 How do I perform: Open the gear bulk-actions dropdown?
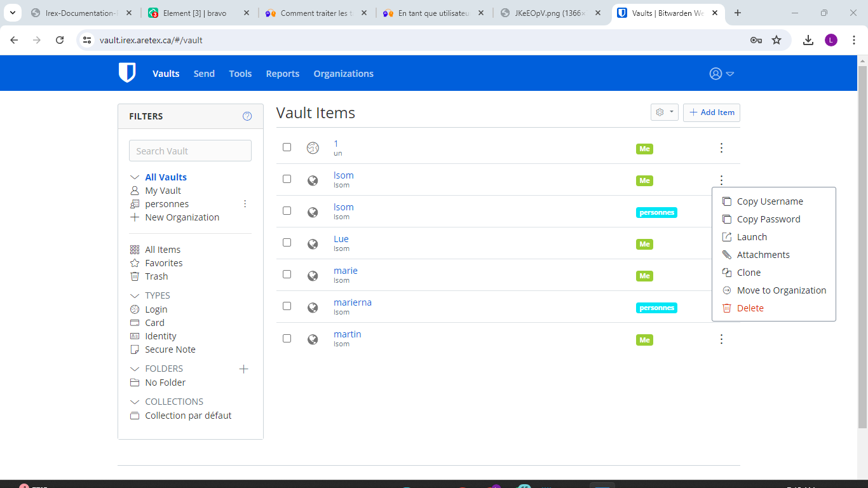coord(665,112)
